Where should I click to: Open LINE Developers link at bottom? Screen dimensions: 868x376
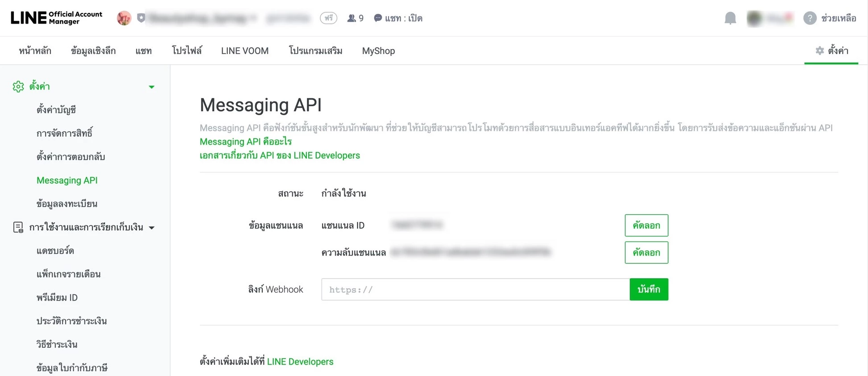click(300, 362)
